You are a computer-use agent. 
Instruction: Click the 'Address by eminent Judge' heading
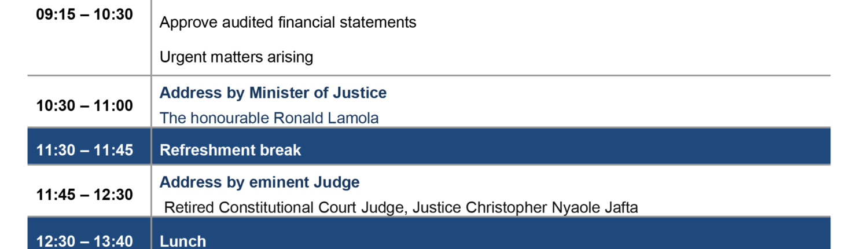click(x=259, y=182)
